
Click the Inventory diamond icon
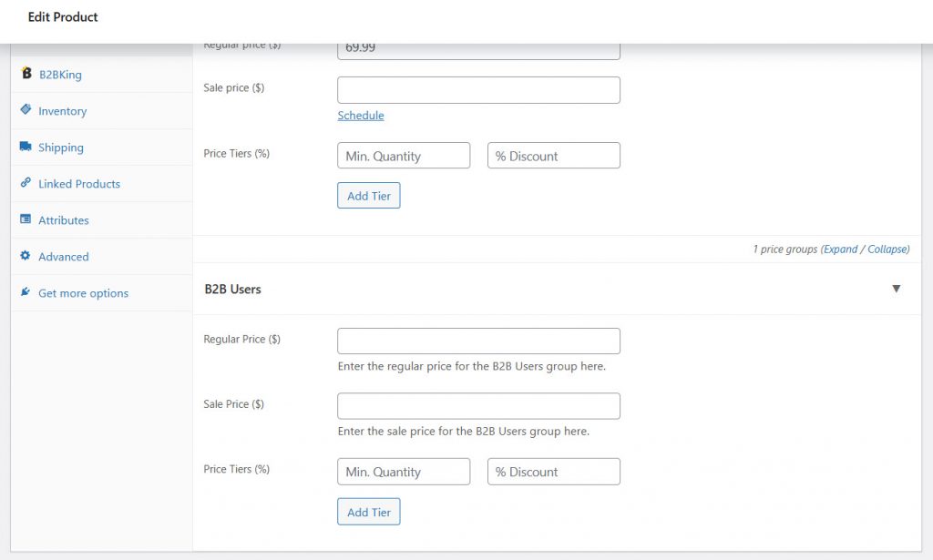24,110
